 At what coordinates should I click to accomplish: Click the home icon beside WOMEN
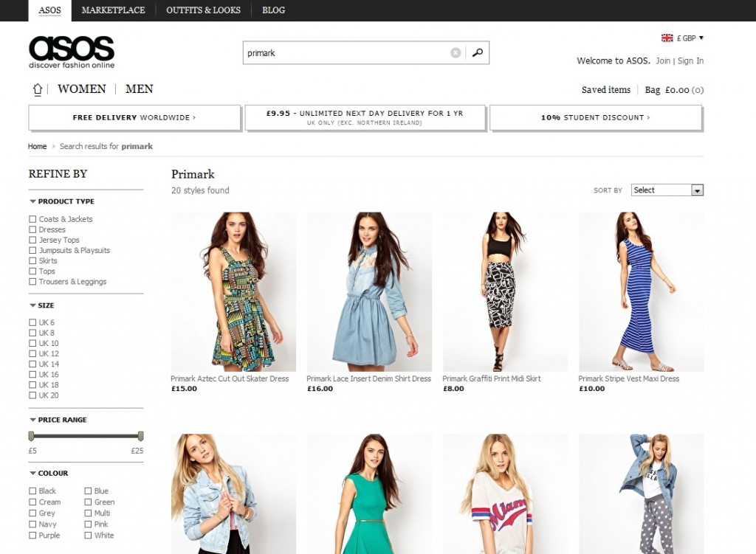tap(38, 89)
